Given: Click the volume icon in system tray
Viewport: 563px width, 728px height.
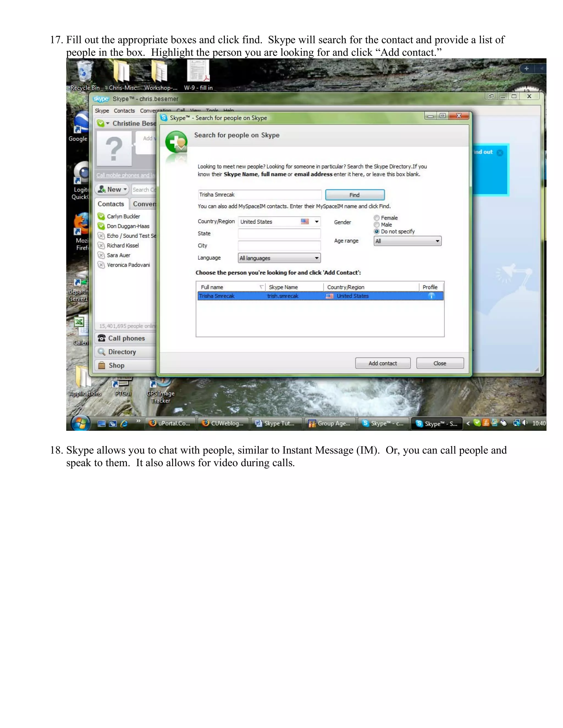Looking at the screenshot, I should [x=525, y=423].
